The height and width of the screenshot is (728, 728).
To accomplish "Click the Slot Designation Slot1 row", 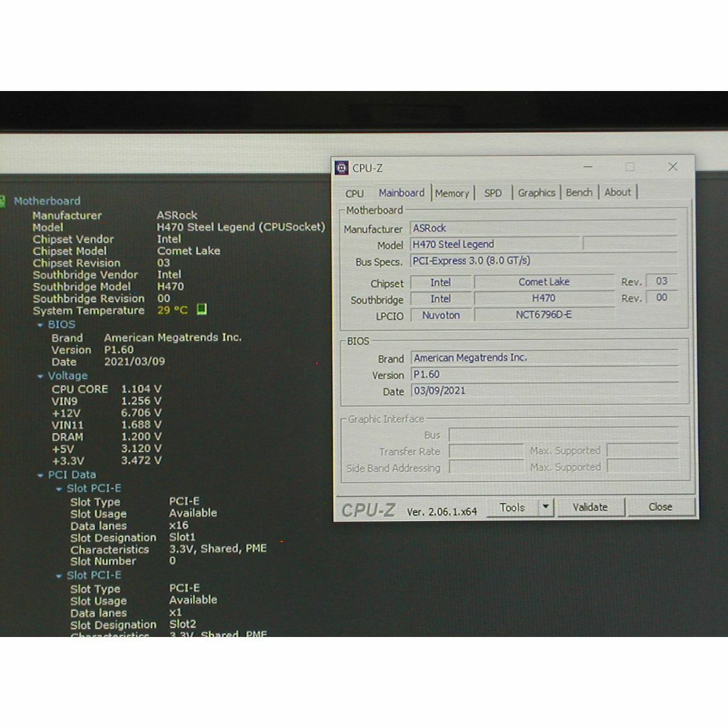I will (x=133, y=537).
